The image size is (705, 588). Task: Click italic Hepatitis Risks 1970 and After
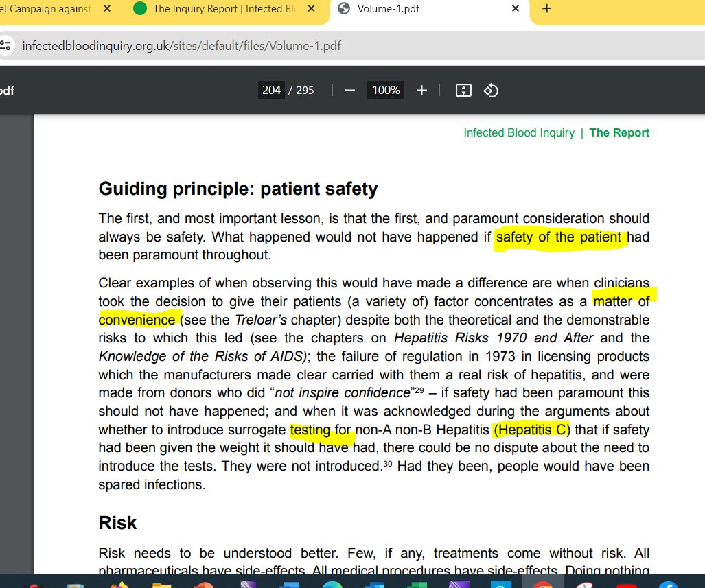[494, 338]
